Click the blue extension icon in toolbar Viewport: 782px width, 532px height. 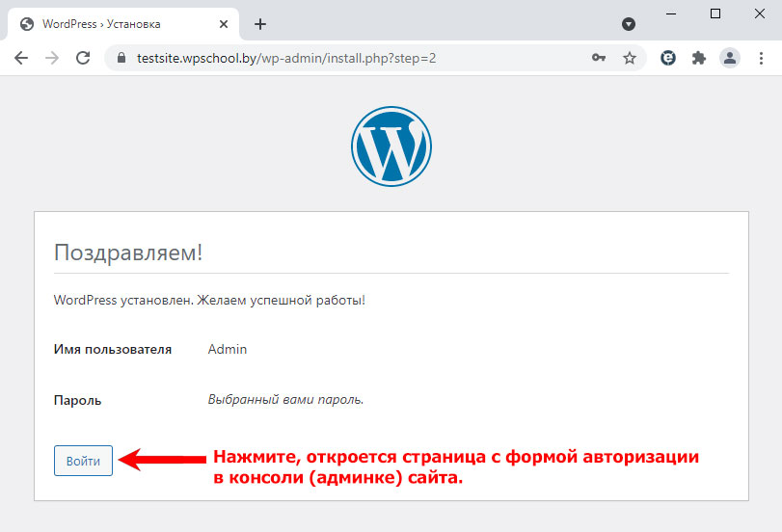click(668, 59)
